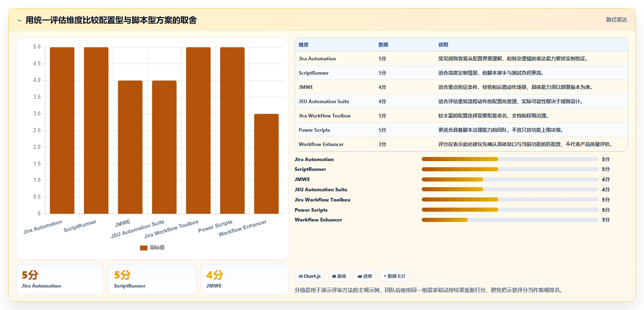This screenshot has height=310, width=644.
Task: Click the JSU Automation Suite progress list label
Action: point(321,190)
